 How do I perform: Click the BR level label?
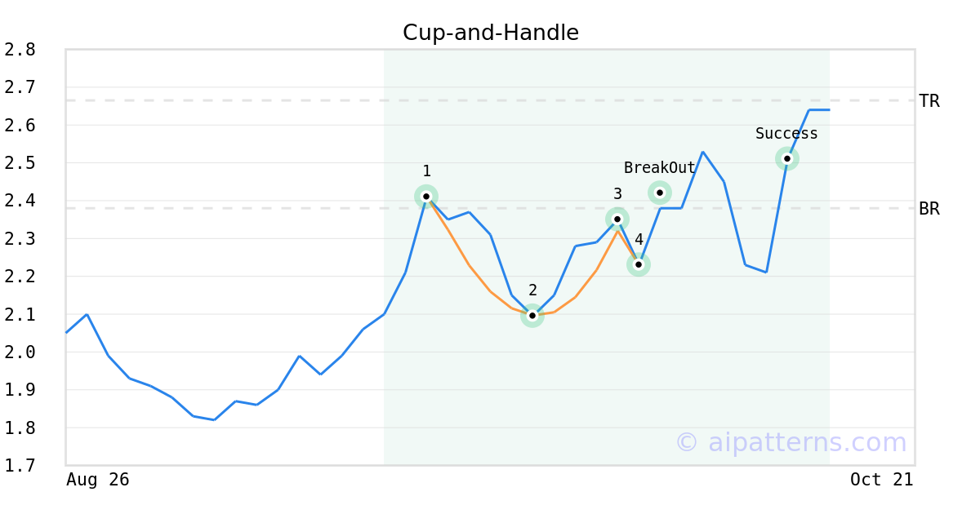coord(929,209)
